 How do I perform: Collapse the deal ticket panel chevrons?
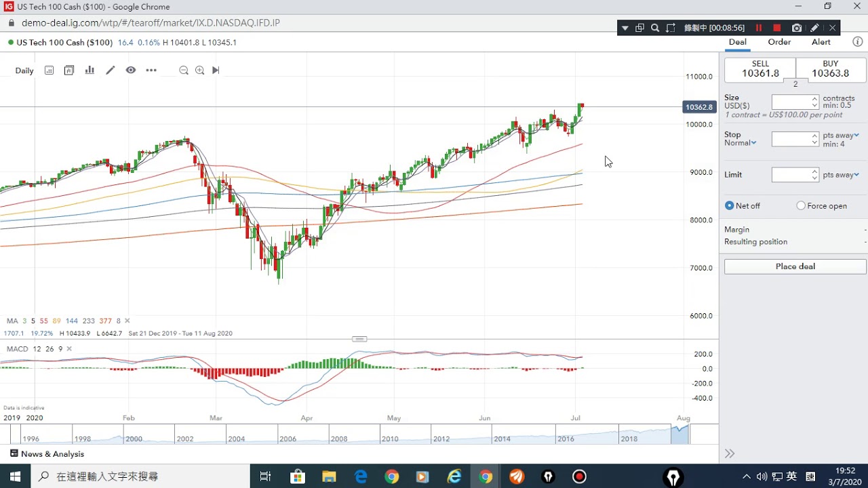coord(730,453)
